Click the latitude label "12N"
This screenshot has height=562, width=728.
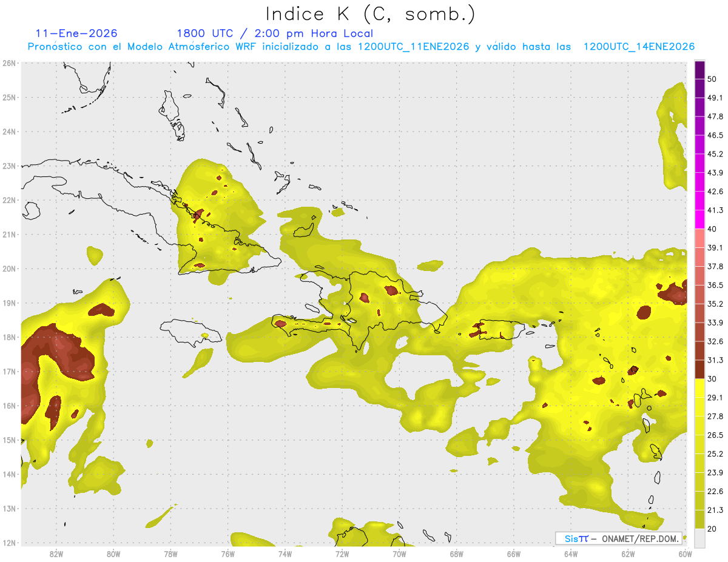(x=9, y=543)
